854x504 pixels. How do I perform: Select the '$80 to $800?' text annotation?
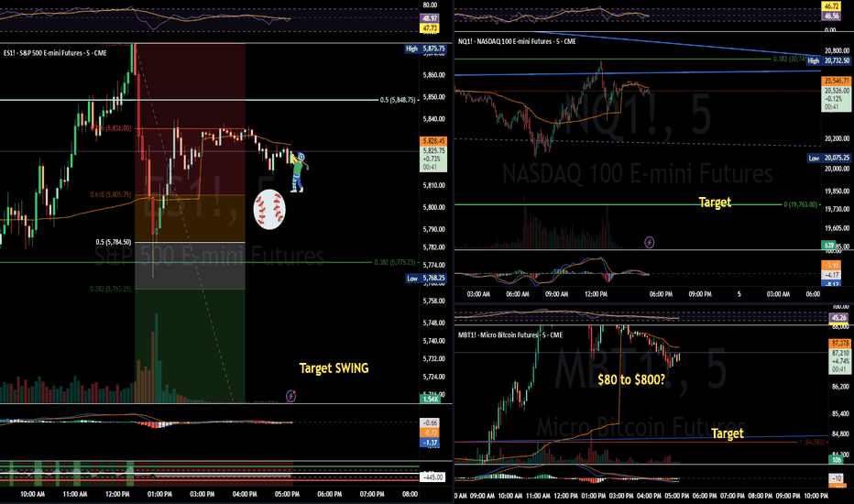(x=631, y=379)
